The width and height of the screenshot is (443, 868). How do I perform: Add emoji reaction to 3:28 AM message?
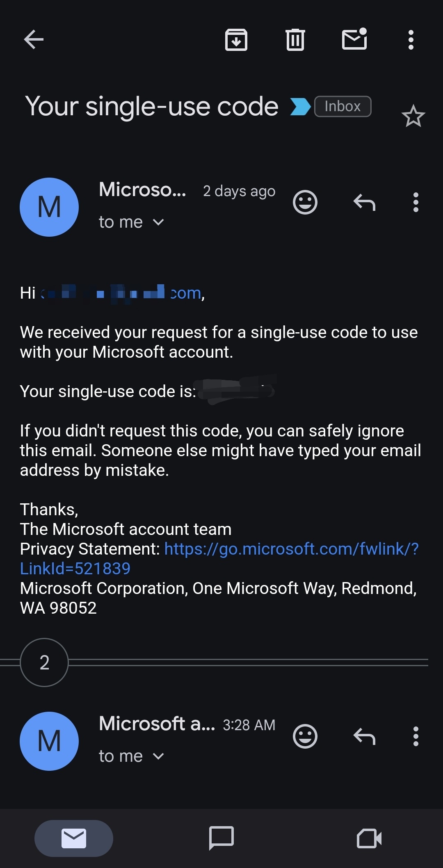click(305, 736)
